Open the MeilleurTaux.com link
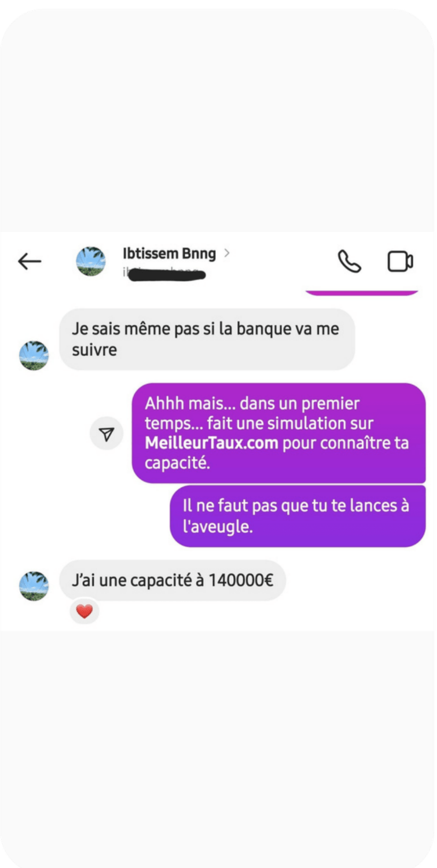The width and height of the screenshot is (437, 868). 212,443
